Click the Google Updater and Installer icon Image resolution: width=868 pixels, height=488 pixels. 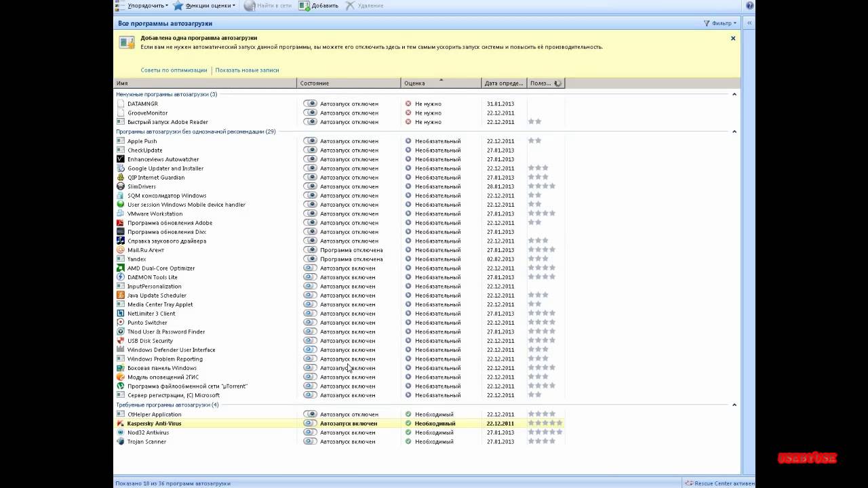point(121,168)
